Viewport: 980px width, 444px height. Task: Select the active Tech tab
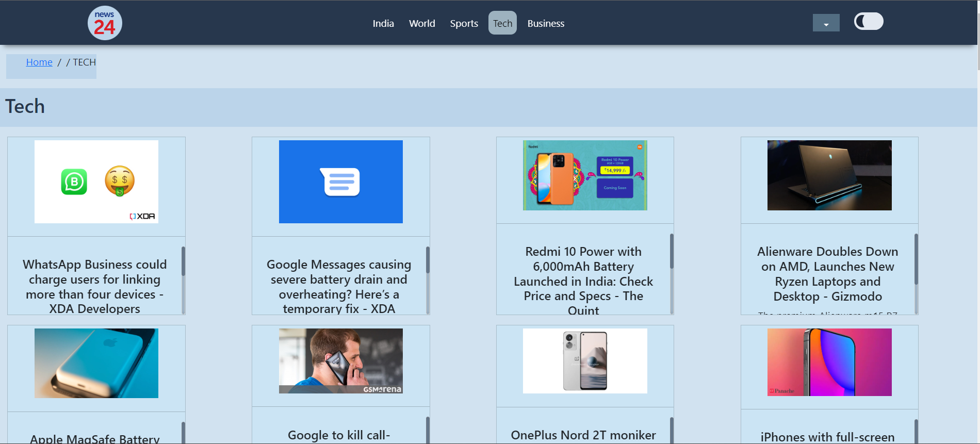coord(502,23)
